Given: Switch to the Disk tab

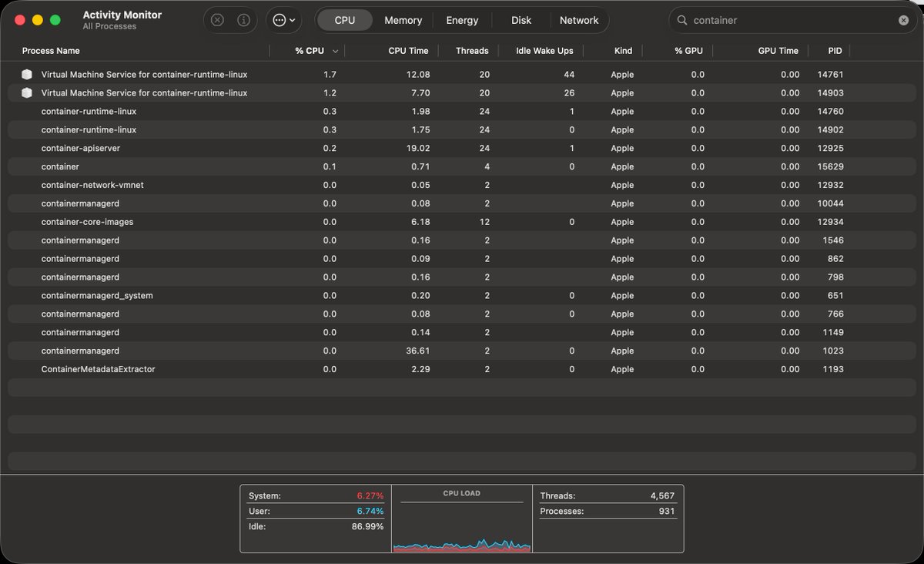Looking at the screenshot, I should [521, 20].
